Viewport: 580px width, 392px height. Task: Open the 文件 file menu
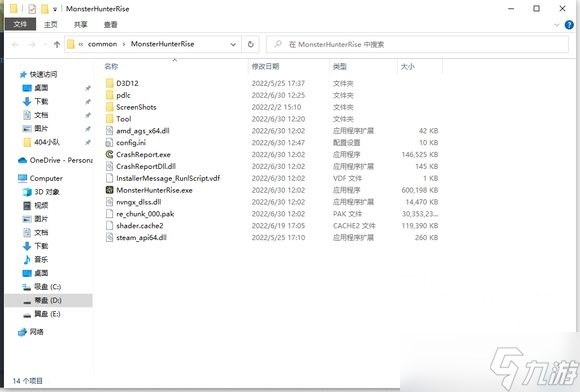pos(20,24)
